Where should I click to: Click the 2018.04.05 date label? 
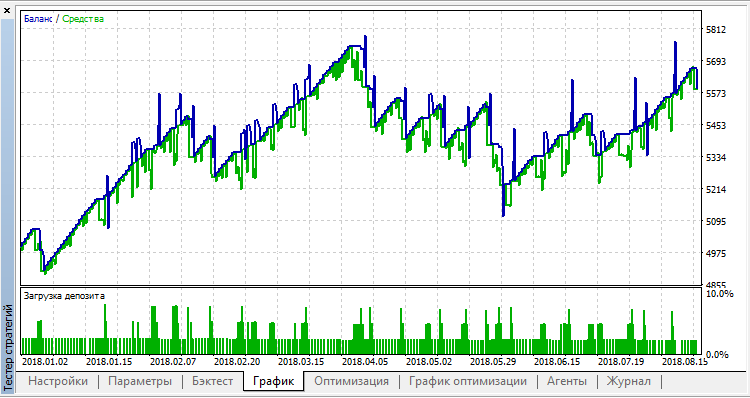pos(364,362)
